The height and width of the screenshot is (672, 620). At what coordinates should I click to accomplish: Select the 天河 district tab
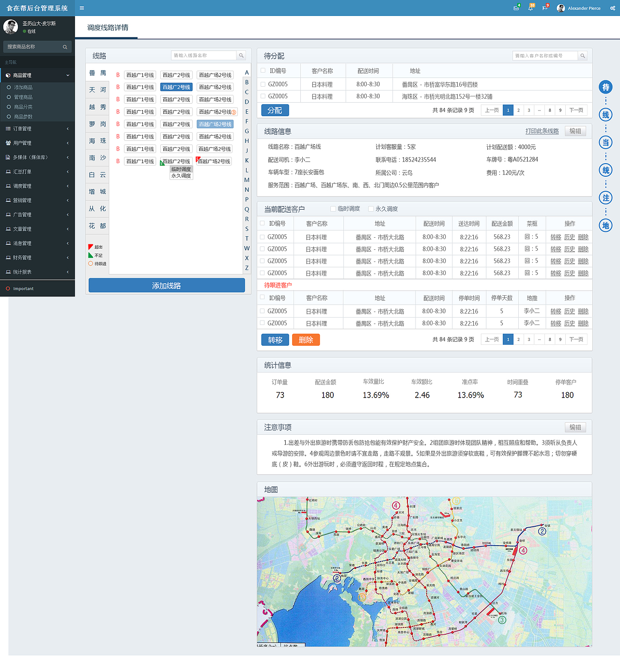[97, 90]
